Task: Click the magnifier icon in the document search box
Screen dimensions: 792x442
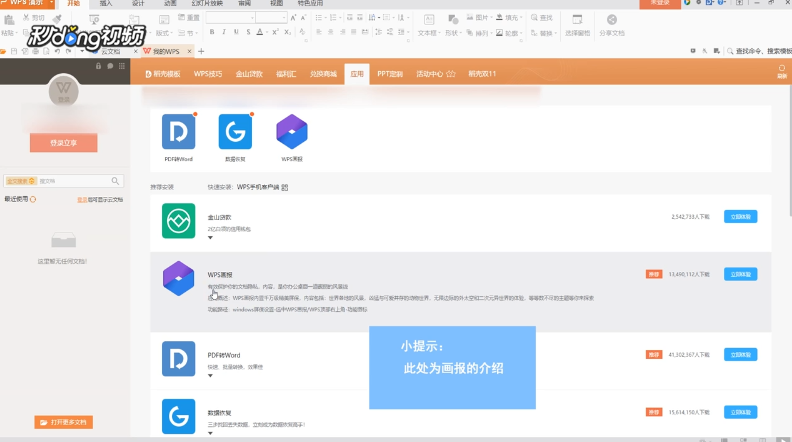Action: click(115, 181)
